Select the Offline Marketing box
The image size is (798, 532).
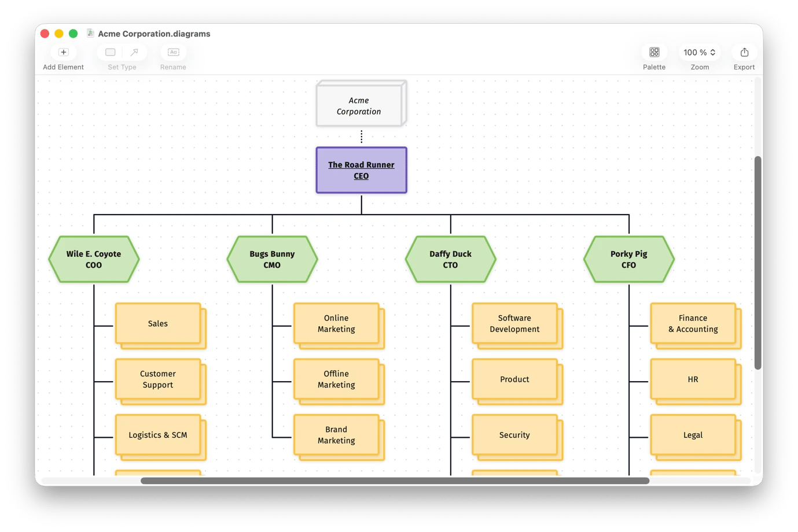[x=339, y=381]
